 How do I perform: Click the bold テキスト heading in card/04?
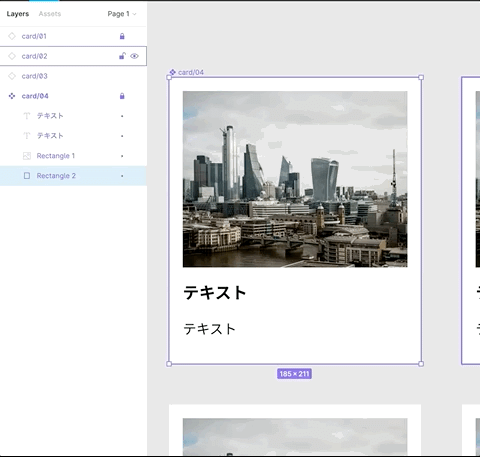pos(215,293)
